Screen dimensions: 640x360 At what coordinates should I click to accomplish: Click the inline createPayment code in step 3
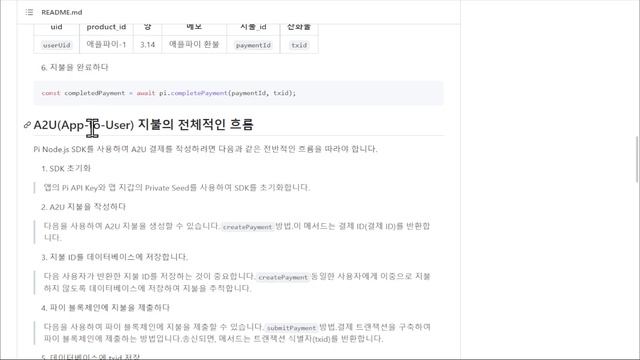pyautogui.click(x=283, y=277)
